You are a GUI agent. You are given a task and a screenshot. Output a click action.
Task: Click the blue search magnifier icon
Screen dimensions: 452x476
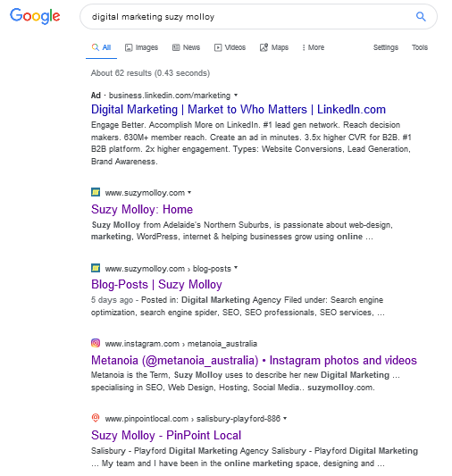pyautogui.click(x=421, y=16)
